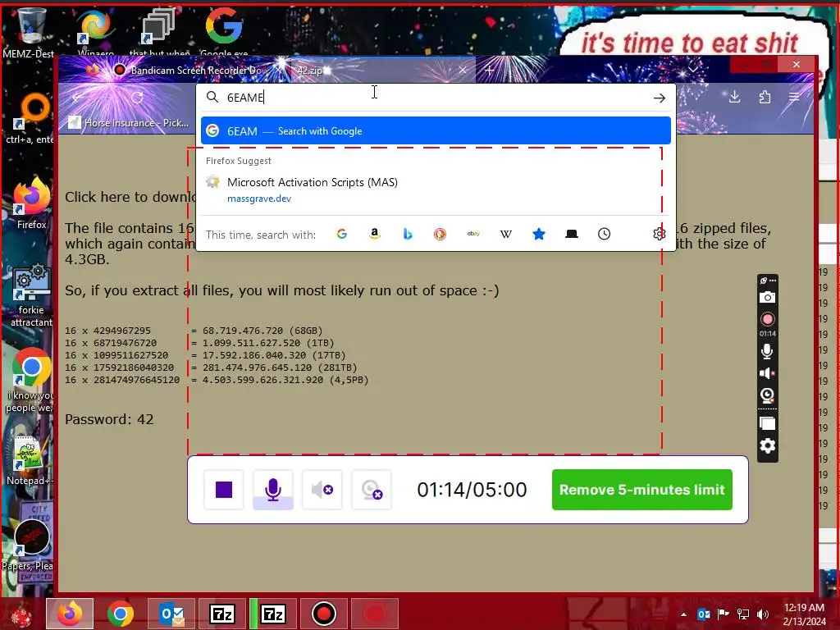Viewport: 840px width, 630px height.
Task: Open a new tab with plus button
Action: coord(489,70)
